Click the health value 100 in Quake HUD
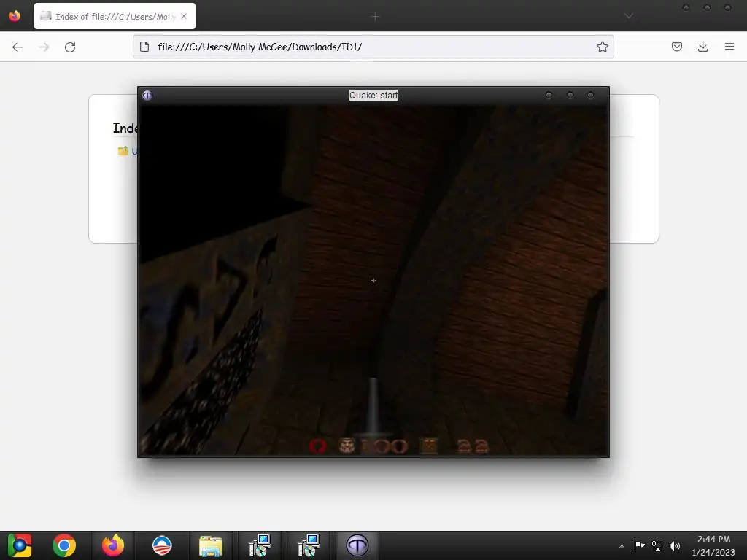747x560 pixels. click(385, 446)
